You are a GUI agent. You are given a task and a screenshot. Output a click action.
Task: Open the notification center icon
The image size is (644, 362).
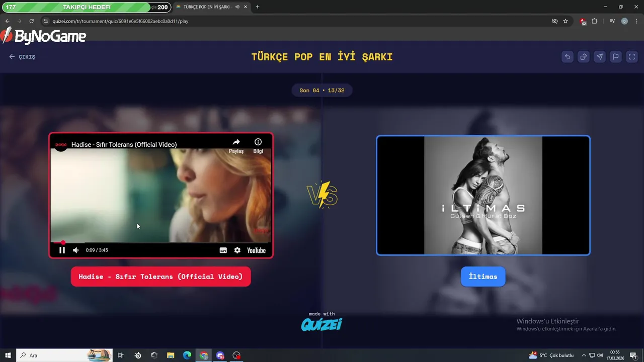coord(633,355)
